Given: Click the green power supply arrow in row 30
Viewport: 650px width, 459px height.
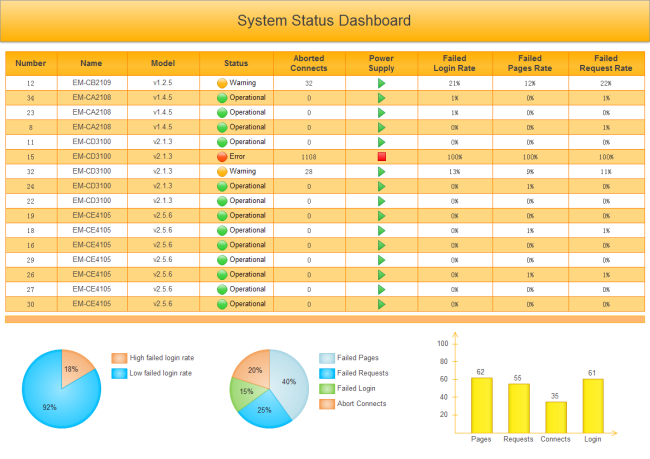Looking at the screenshot, I should (x=381, y=304).
